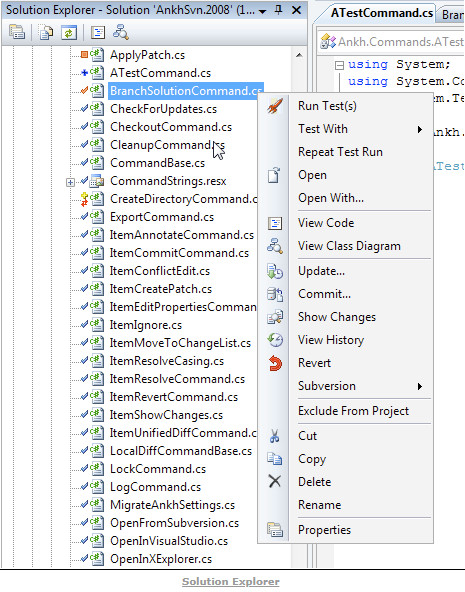Click the diagram icon beside View Class Diagram
This screenshot has width=465, height=592.
[x=275, y=246]
